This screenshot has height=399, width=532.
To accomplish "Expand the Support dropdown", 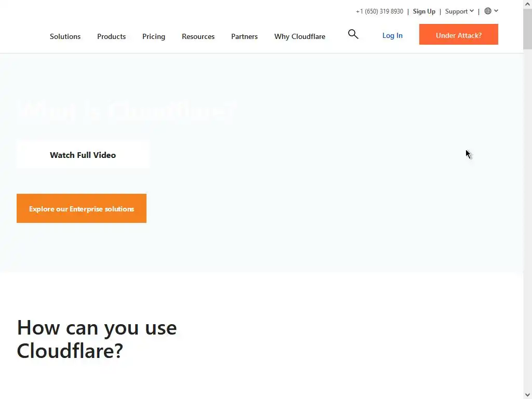I will point(459,11).
